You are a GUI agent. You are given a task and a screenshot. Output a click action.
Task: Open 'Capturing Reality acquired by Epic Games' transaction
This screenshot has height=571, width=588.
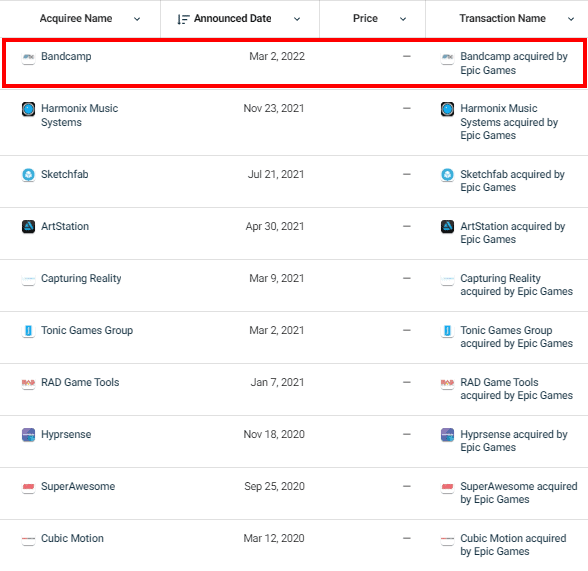tap(516, 285)
